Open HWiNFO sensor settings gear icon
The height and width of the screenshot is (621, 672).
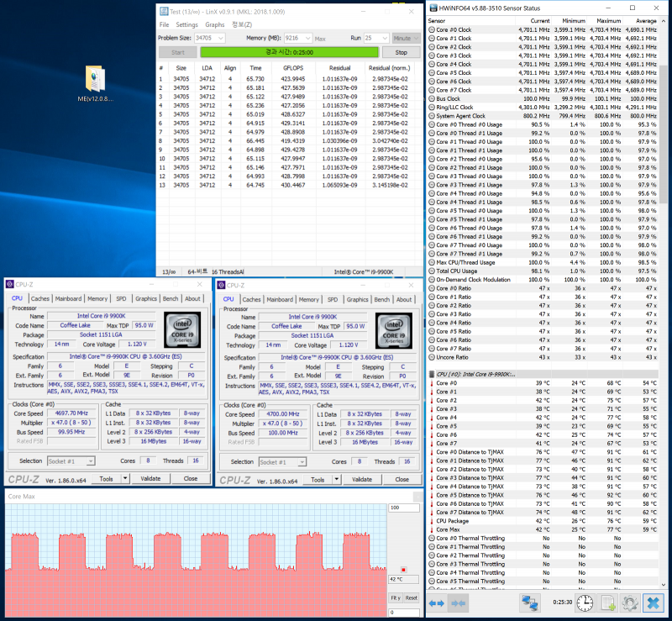(630, 603)
